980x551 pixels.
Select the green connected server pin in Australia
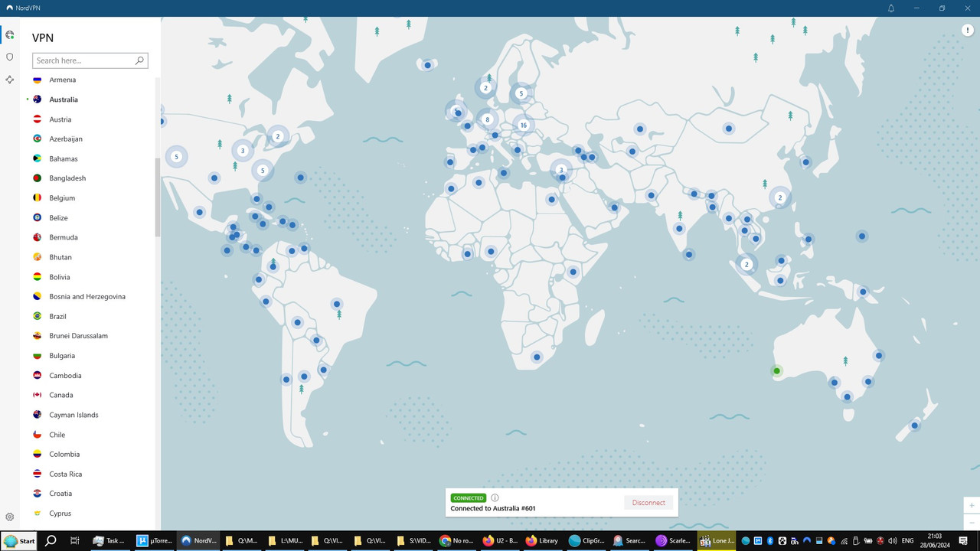776,371
